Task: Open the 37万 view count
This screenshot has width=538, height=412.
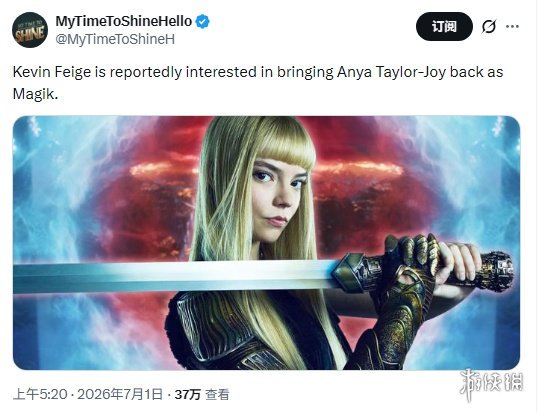Action: click(187, 395)
